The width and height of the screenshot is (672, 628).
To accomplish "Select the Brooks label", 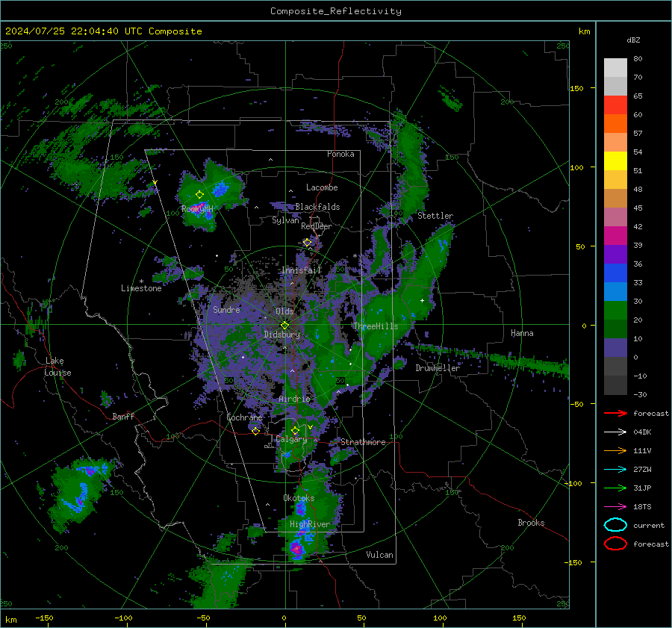I will [531, 523].
